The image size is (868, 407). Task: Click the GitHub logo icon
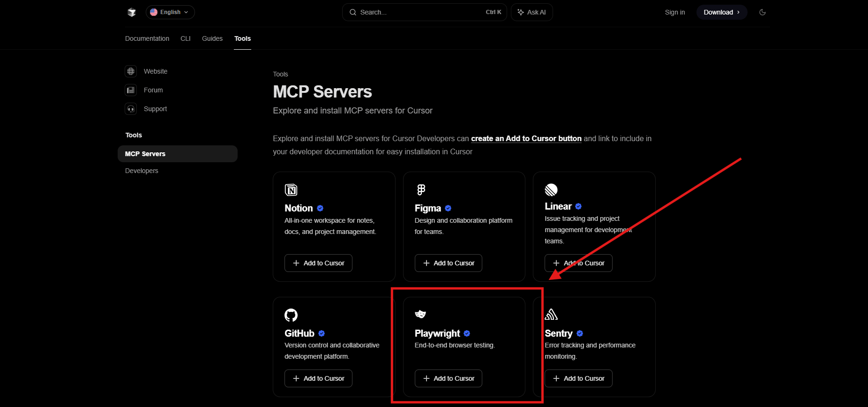coord(291,315)
